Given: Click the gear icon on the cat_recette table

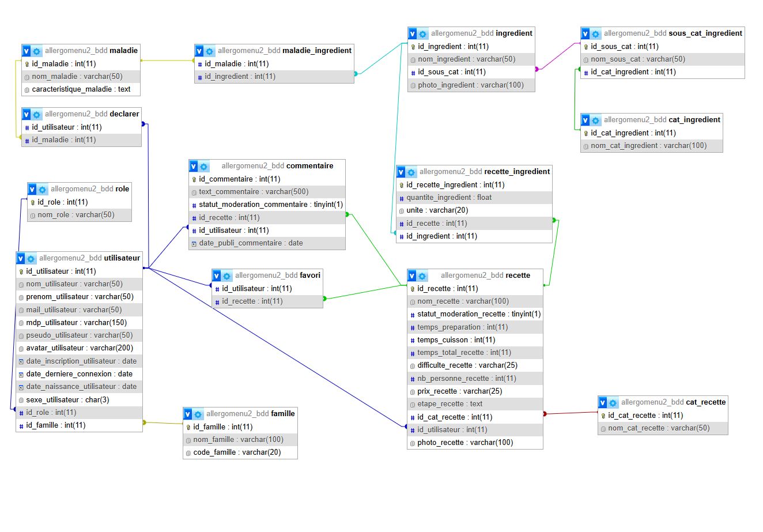Looking at the screenshot, I should click(613, 403).
